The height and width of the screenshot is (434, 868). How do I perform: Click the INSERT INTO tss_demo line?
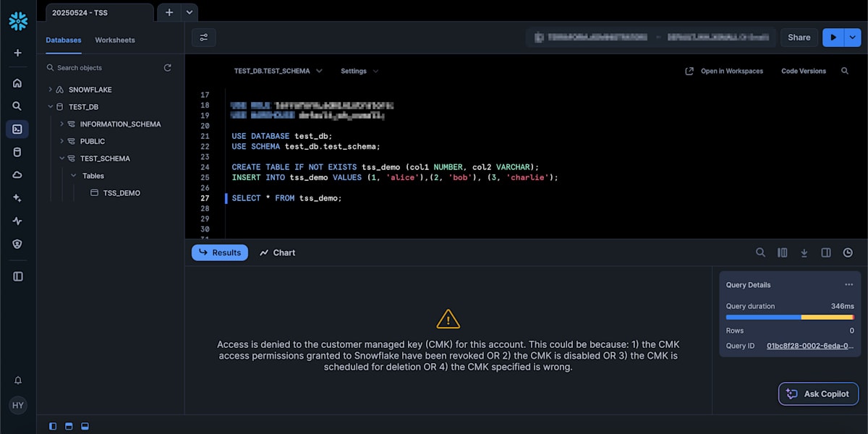point(395,177)
